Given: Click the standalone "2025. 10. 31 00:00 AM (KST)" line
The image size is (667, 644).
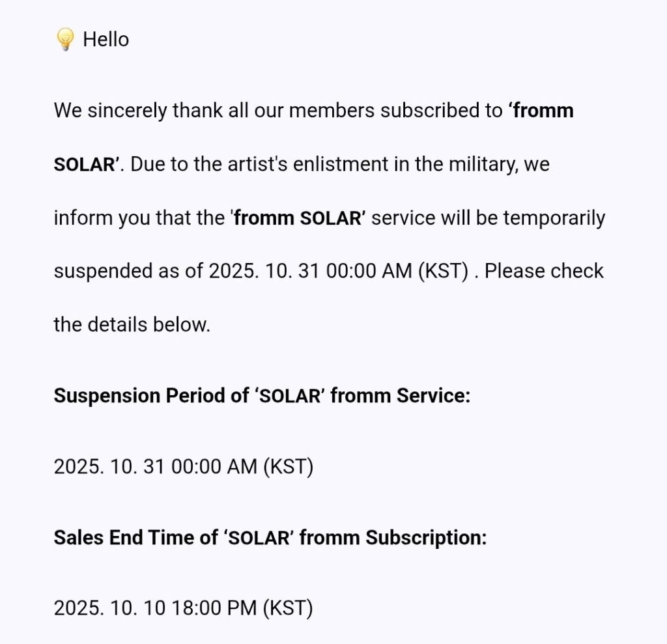Looking at the screenshot, I should pyautogui.click(x=184, y=466).
